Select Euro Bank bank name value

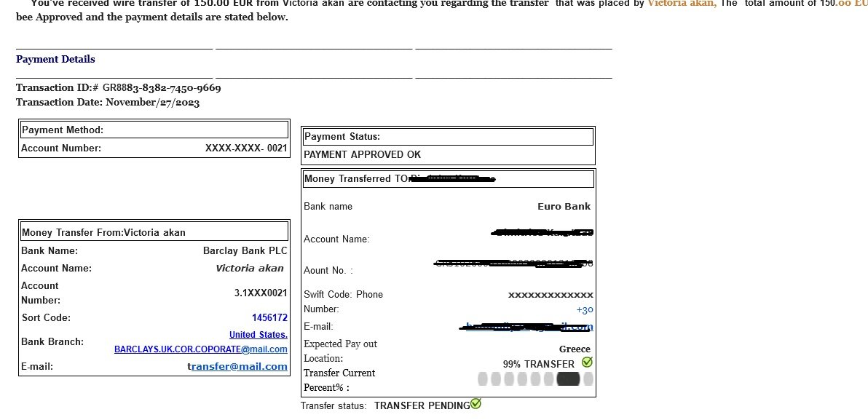pos(564,207)
